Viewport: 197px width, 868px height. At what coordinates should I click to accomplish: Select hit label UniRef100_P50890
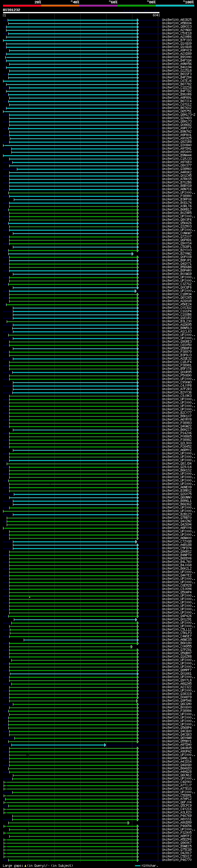pyautogui.click(x=177, y=375)
